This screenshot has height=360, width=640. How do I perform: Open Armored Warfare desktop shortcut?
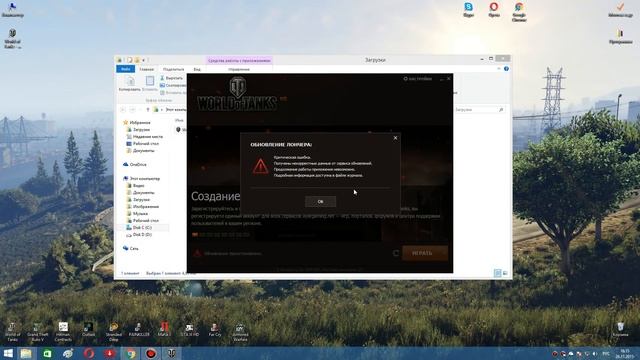point(240,332)
